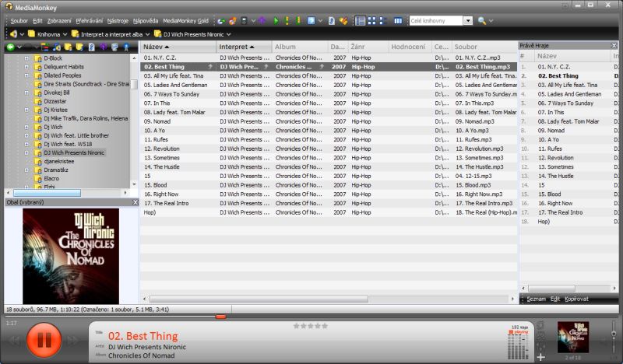This screenshot has width=623, height=364.
Task: Click the tracklist horizontal scrollbar
Action: 259,299
